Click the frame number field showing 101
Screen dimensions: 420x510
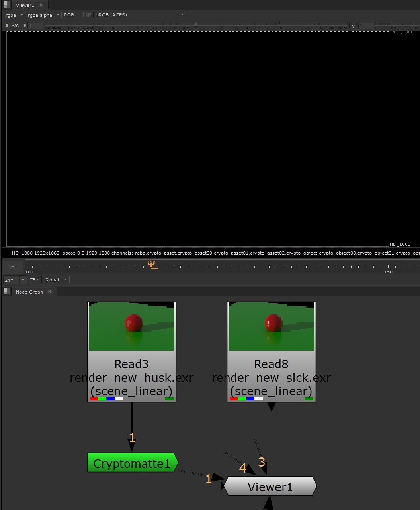pyautogui.click(x=12, y=267)
